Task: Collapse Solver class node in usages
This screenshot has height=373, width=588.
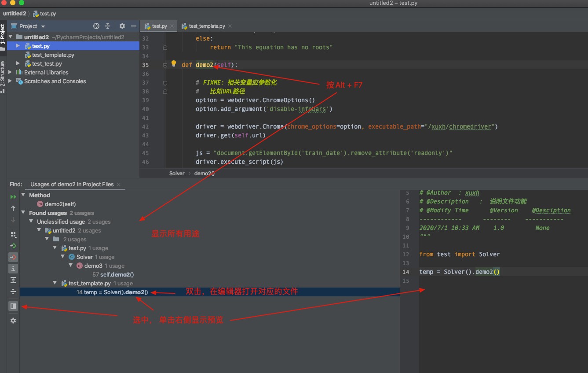Action: pyautogui.click(x=64, y=257)
